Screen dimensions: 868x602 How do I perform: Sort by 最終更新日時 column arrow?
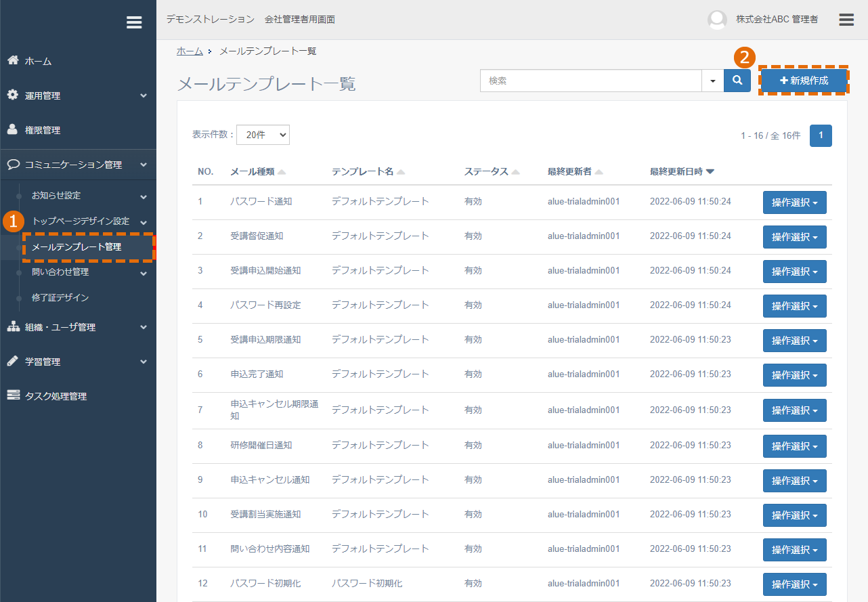pos(710,172)
